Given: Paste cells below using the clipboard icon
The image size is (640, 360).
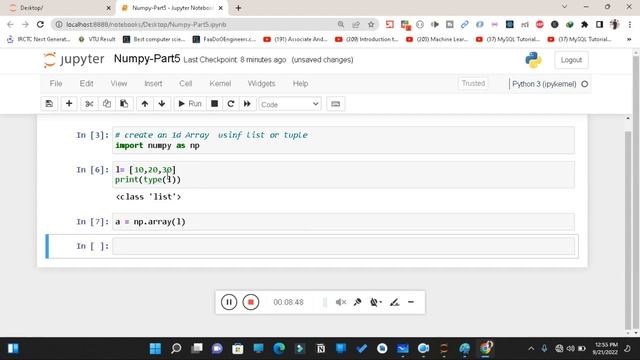Looking at the screenshot, I should pyautogui.click(x=124, y=104).
